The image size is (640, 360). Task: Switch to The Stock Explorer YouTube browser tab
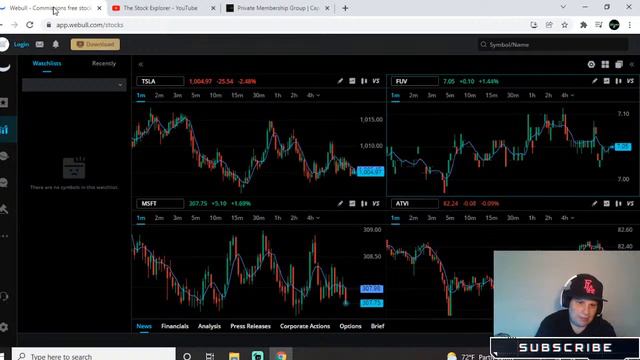tap(163, 8)
